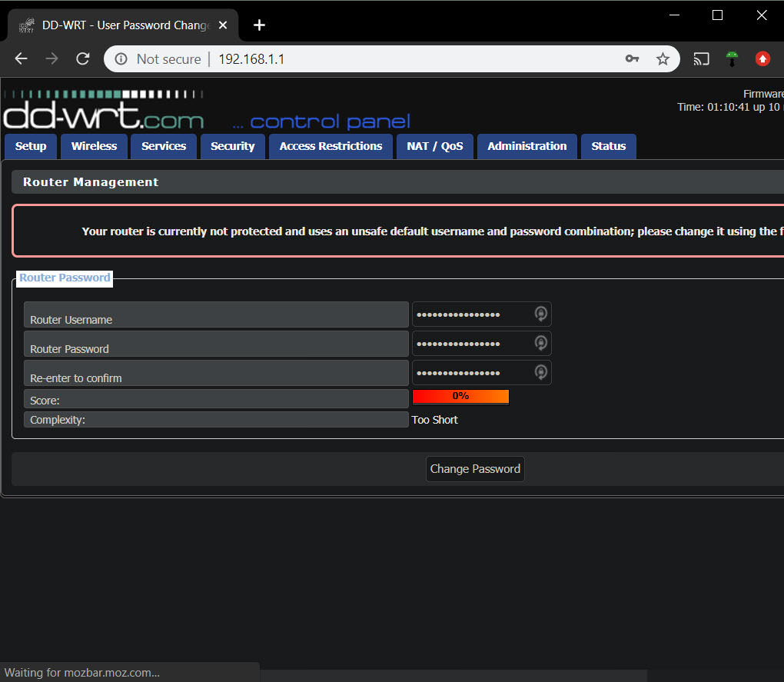Image resolution: width=784 pixels, height=682 pixels.
Task: Close the DD-WRT browser tab
Action: [223, 25]
